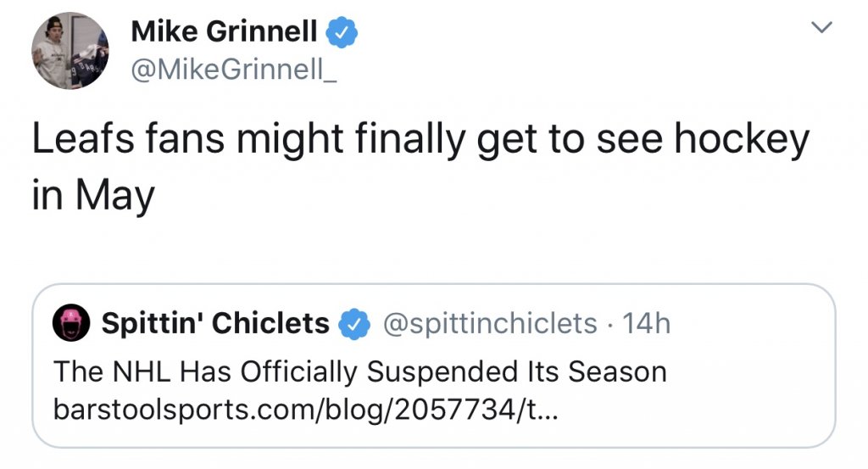868x469 pixels.
Task: Open Mike Grinnell's profile picture
Action: pos(70,52)
